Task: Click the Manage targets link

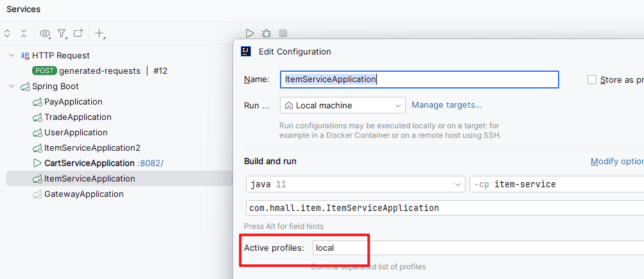Action: pyautogui.click(x=446, y=105)
